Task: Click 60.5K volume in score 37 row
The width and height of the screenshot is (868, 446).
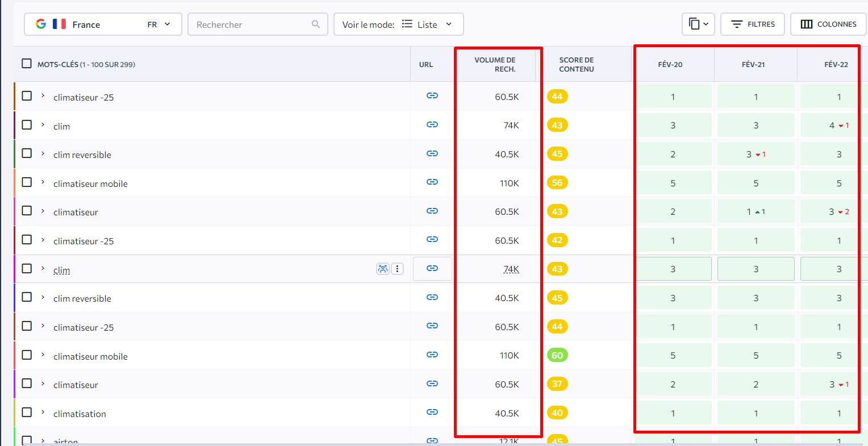Action: [507, 384]
